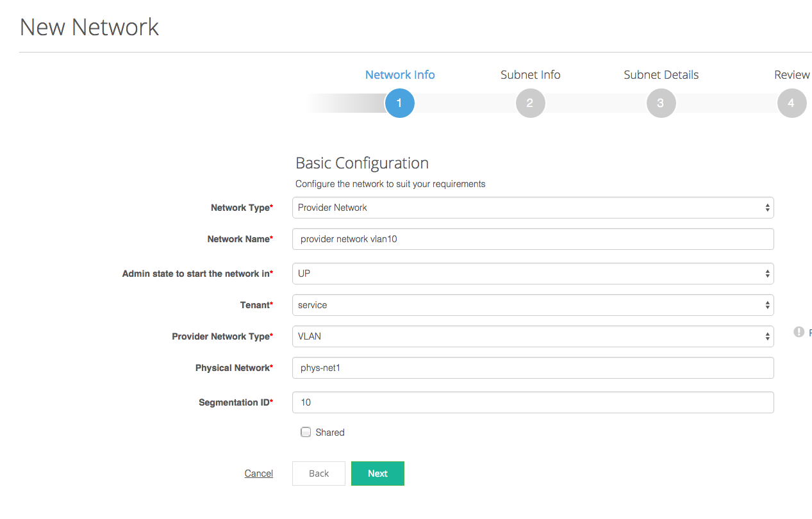Click the Cancel link
This screenshot has height=519, width=812.
pyautogui.click(x=259, y=474)
